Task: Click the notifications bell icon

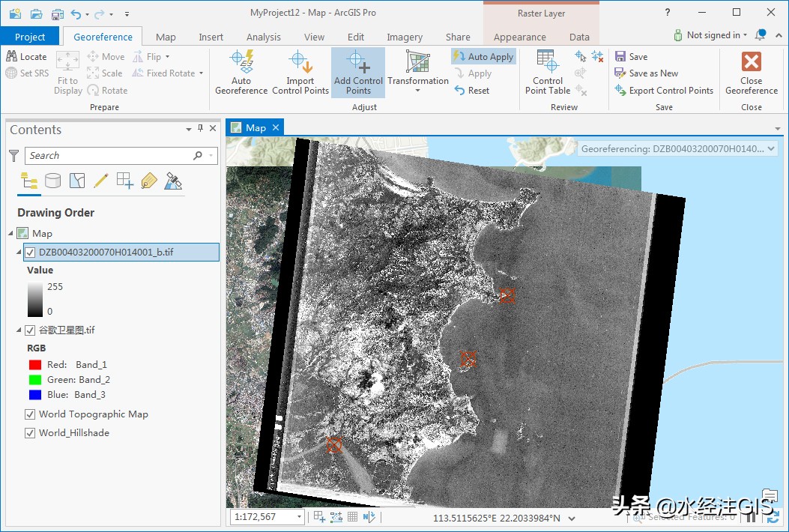Action: pyautogui.click(x=761, y=35)
